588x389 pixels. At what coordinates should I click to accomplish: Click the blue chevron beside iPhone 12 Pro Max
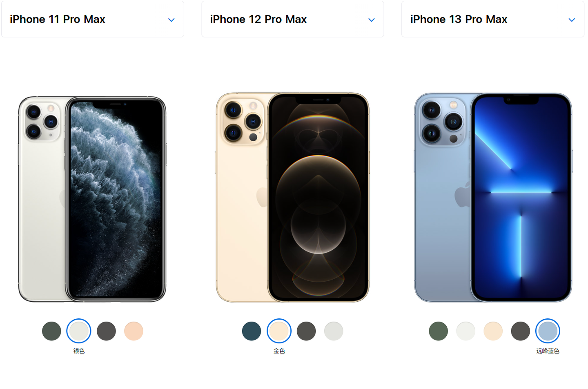(x=372, y=20)
